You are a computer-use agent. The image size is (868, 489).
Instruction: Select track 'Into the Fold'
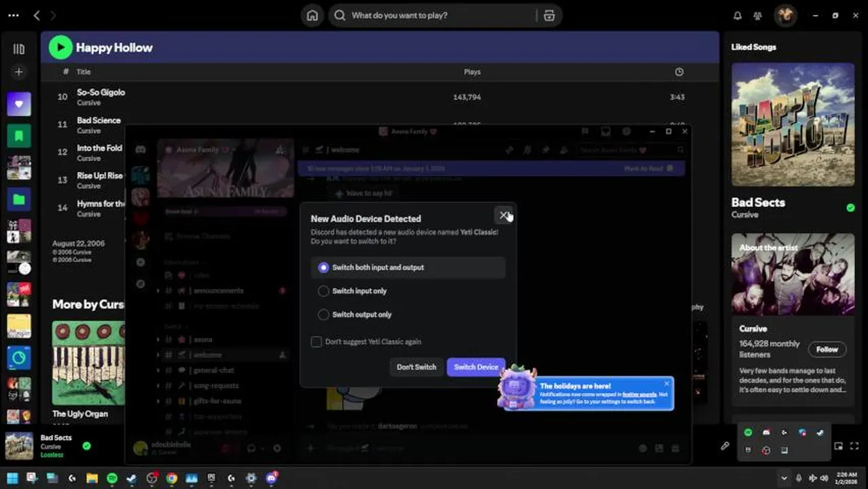(99, 148)
